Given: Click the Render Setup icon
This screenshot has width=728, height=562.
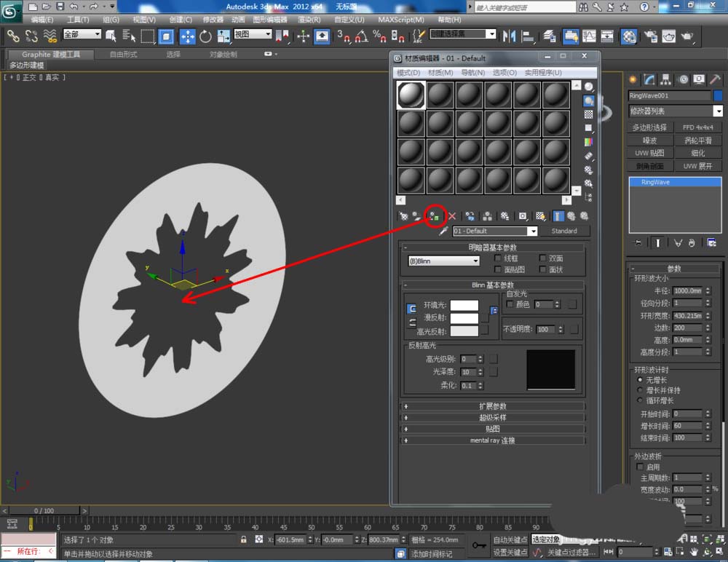Looking at the screenshot, I should click(x=650, y=36).
